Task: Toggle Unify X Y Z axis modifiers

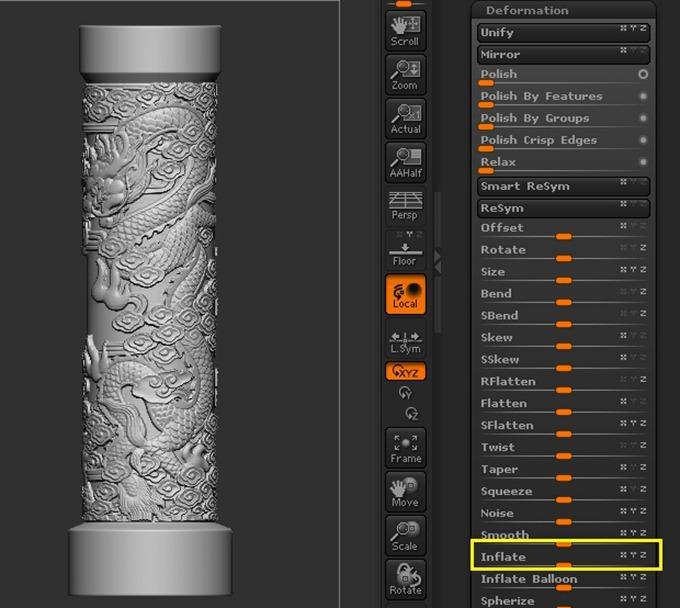Action: [x=633, y=28]
